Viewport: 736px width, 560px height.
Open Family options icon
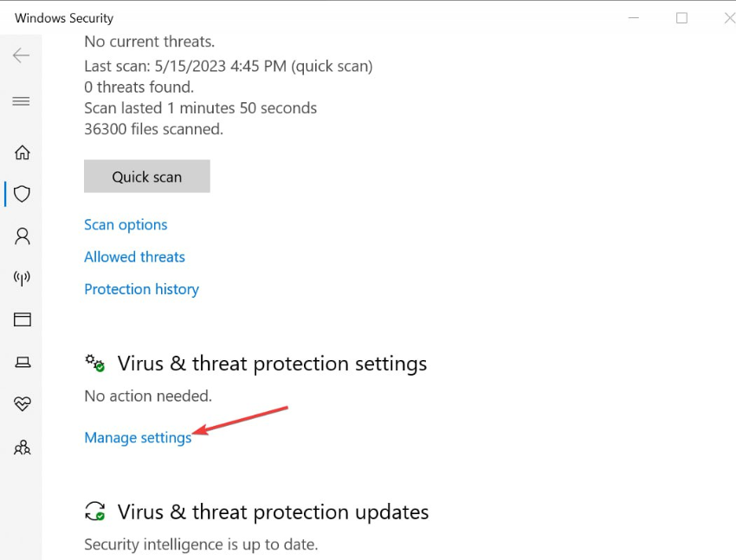pos(22,447)
